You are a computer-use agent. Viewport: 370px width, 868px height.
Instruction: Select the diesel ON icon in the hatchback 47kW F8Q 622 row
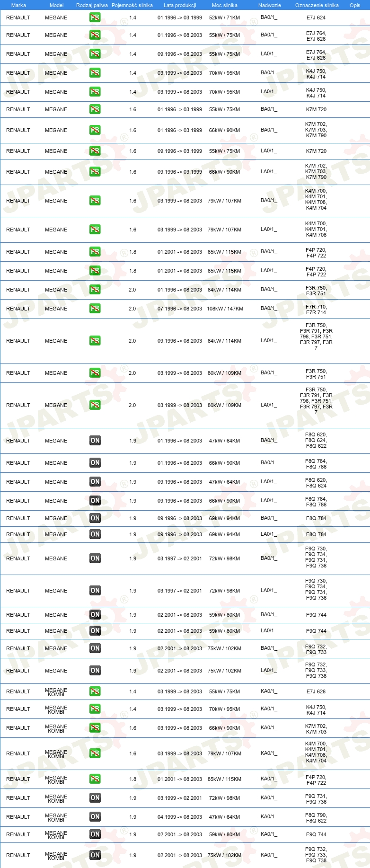(x=95, y=441)
